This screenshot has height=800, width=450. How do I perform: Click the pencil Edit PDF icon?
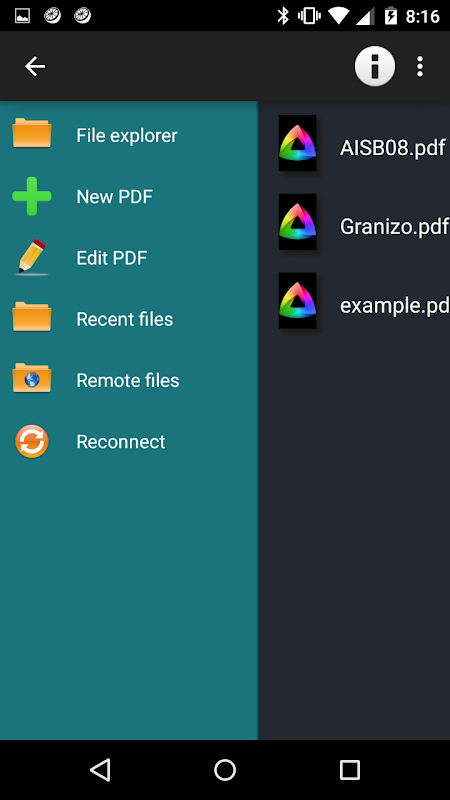pyautogui.click(x=32, y=257)
